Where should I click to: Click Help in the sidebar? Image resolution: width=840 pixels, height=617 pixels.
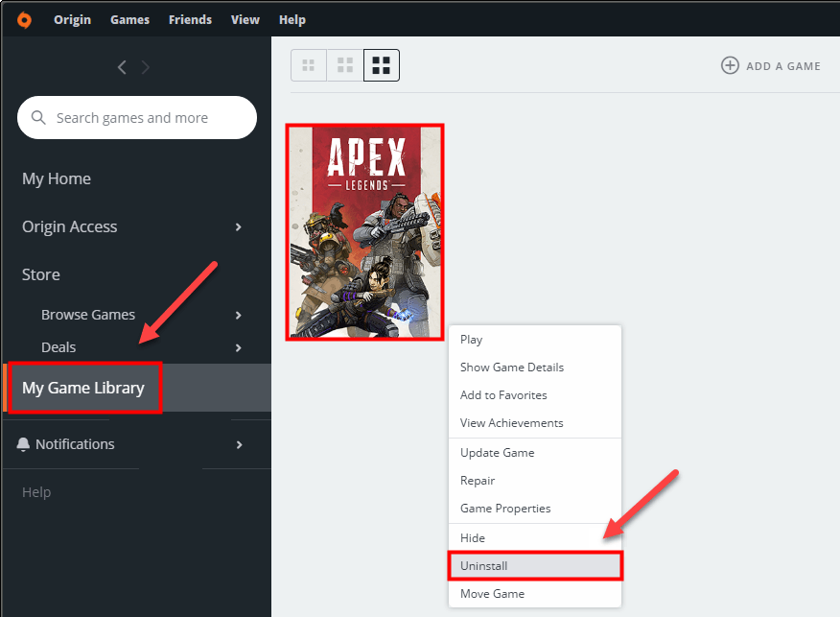[36, 492]
